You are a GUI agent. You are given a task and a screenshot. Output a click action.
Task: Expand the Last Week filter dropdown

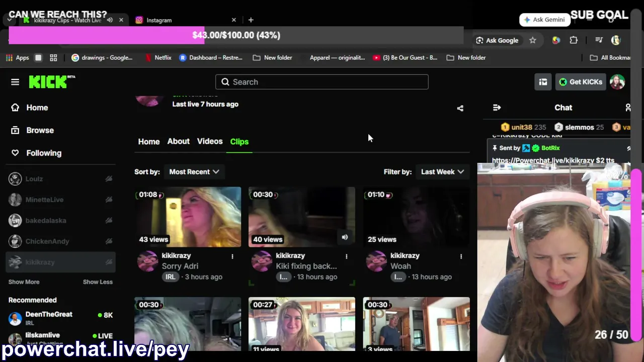coord(442,172)
